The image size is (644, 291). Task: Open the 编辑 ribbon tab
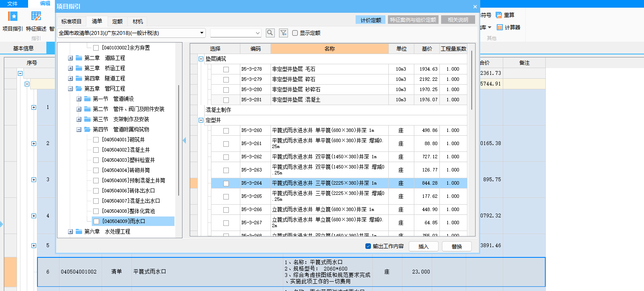[x=45, y=3]
